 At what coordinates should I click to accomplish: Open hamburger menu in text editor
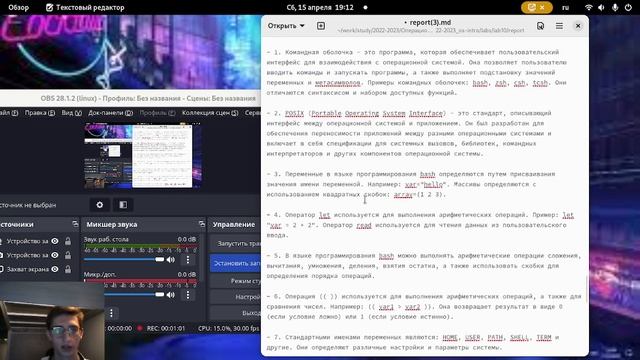pyautogui.click(x=559, y=26)
